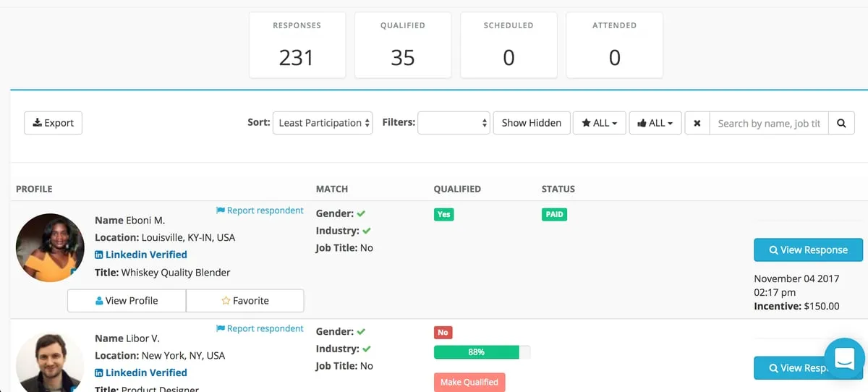Click the flag icon in Eboni's row
Screen dimensions: 868x392
point(221,210)
